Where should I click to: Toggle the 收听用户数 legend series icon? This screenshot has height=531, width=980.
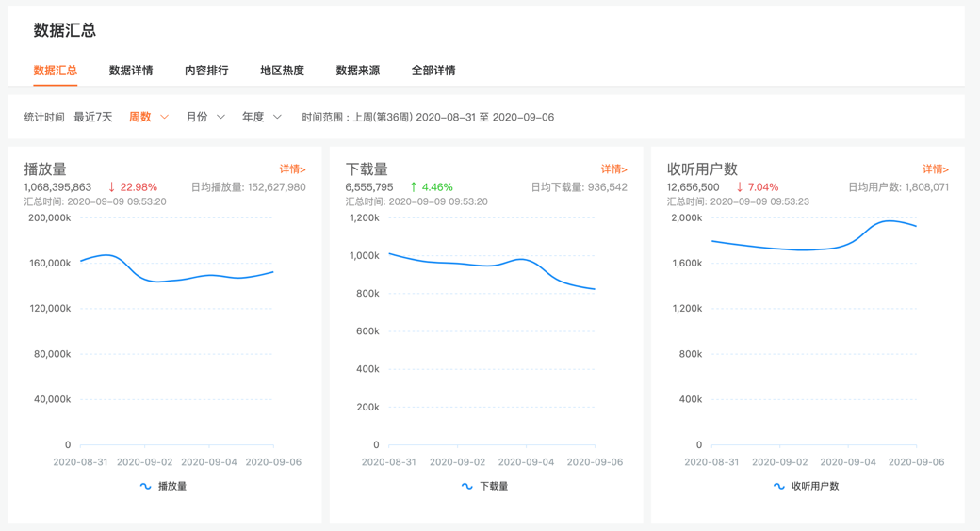coord(778,487)
